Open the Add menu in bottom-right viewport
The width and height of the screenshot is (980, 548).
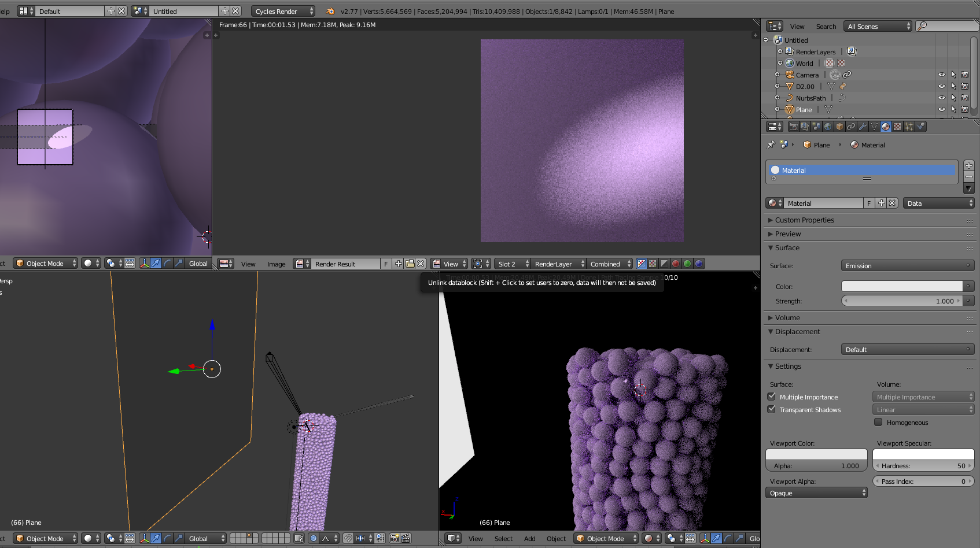(529, 538)
